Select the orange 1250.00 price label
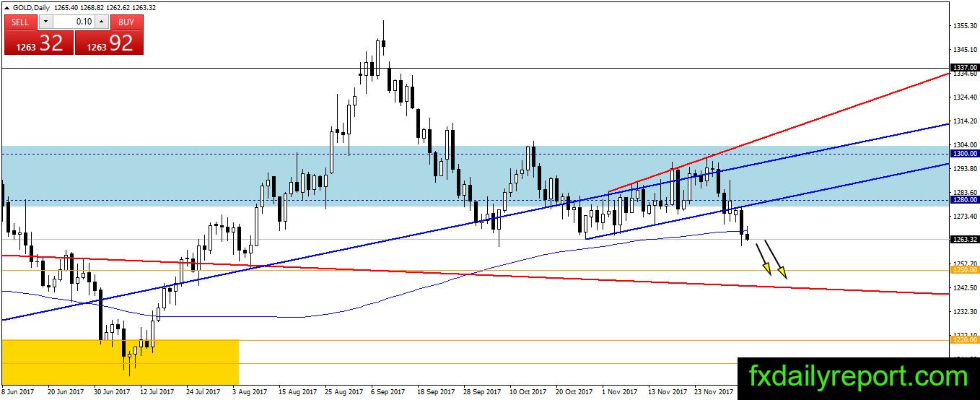The height and width of the screenshot is (400, 980). pos(964,270)
